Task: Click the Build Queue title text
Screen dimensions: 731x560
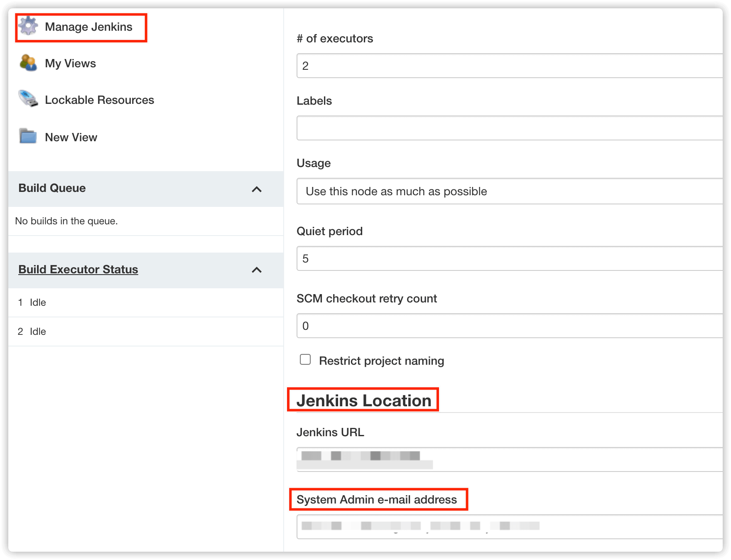Action: click(52, 188)
